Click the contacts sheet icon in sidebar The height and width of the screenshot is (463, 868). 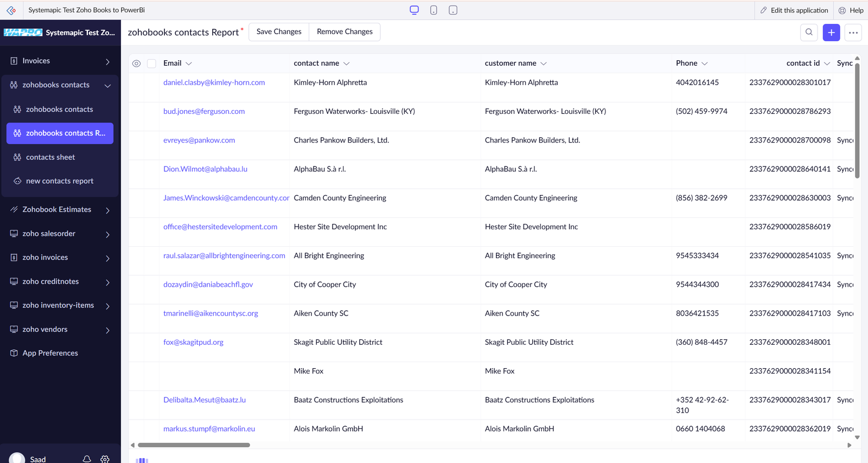17,157
